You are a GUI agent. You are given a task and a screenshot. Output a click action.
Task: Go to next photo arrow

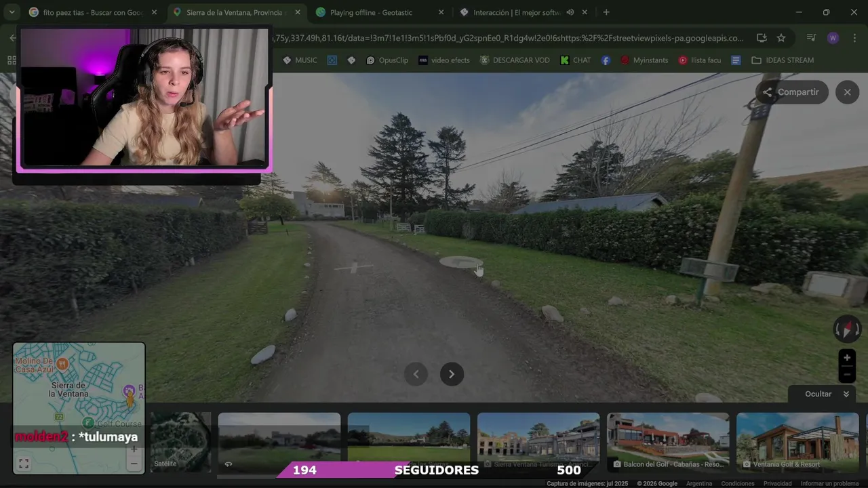(x=452, y=374)
